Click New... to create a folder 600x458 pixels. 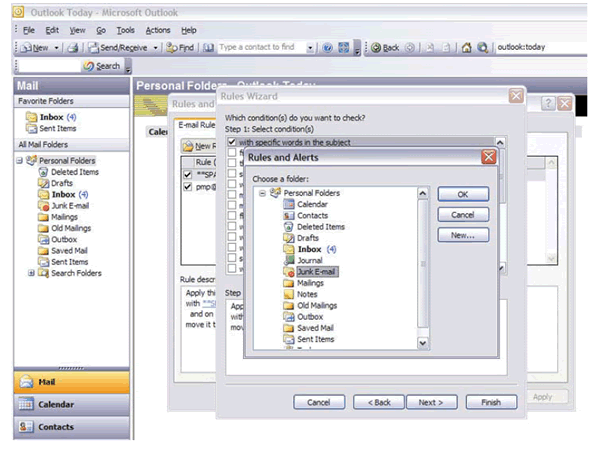pos(463,235)
